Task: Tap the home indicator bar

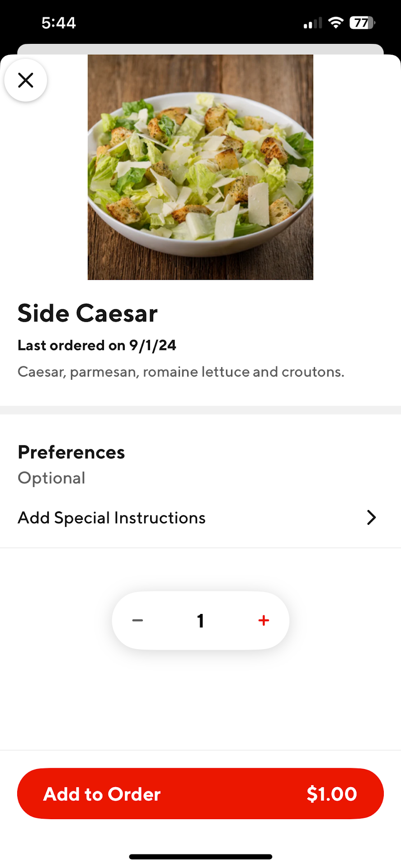Action: [200, 857]
